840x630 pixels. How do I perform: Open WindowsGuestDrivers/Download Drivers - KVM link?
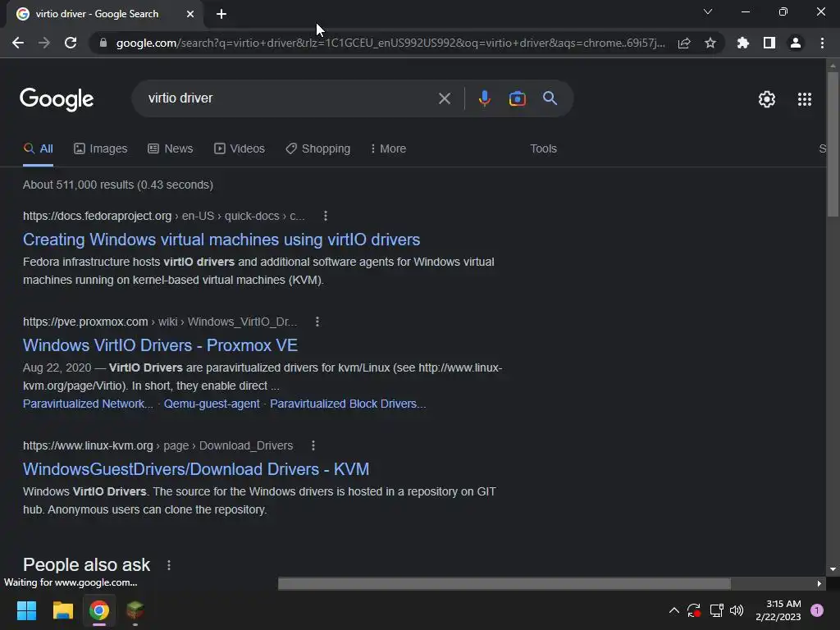pos(196,468)
